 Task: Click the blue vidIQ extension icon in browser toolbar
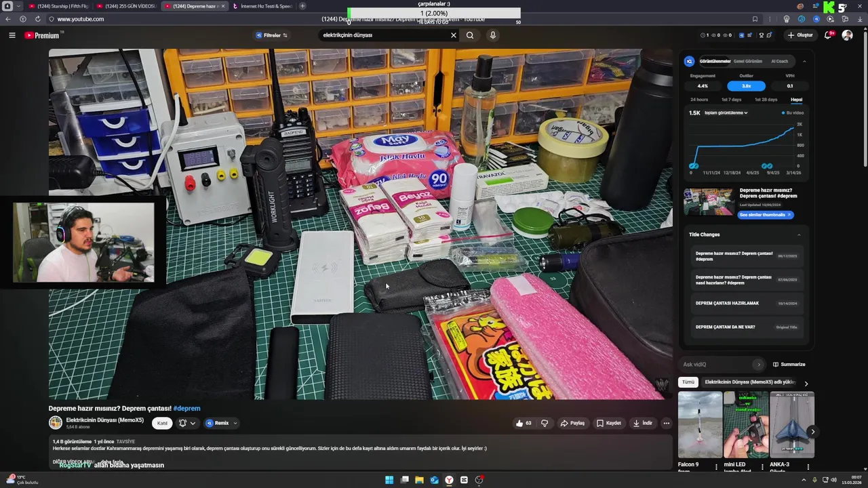[x=816, y=19]
